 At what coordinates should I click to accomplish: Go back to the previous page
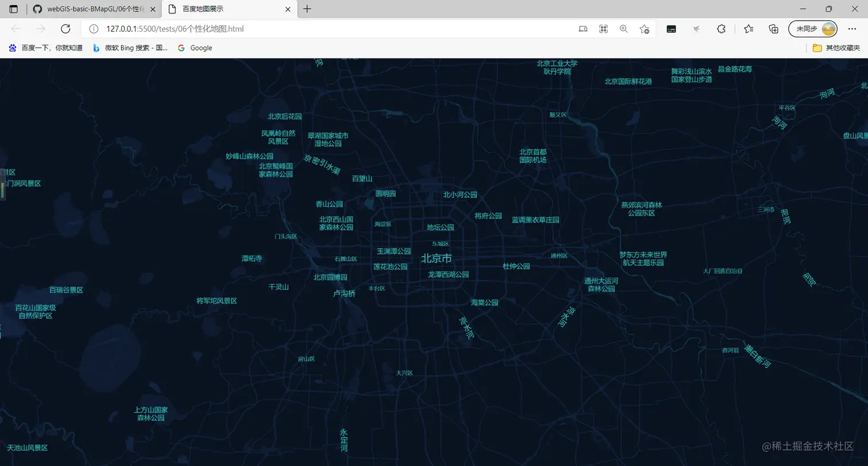pyautogui.click(x=16, y=29)
